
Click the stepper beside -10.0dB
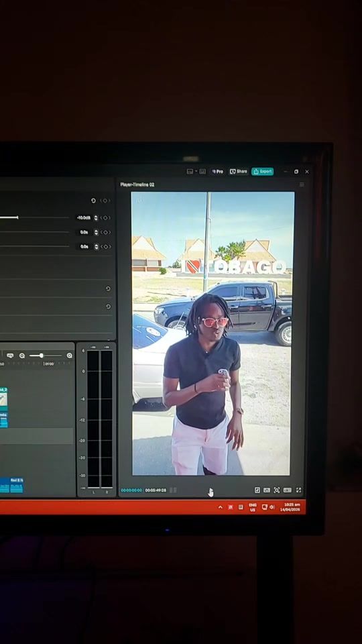[x=96, y=217]
